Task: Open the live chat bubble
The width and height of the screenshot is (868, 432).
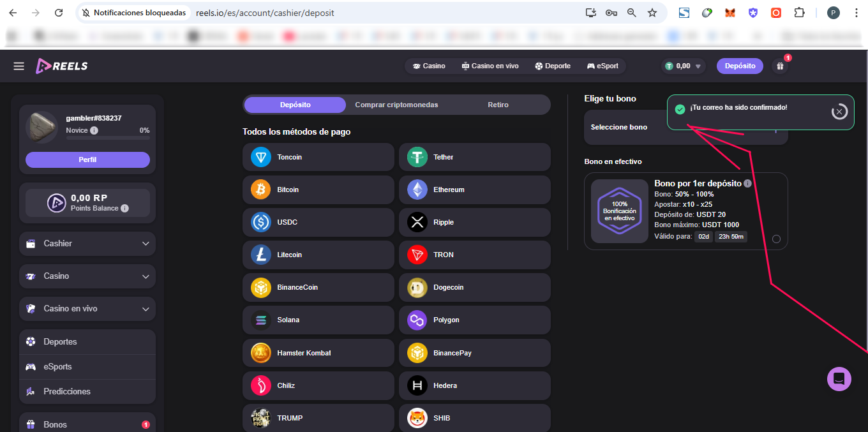Action: pos(839,379)
